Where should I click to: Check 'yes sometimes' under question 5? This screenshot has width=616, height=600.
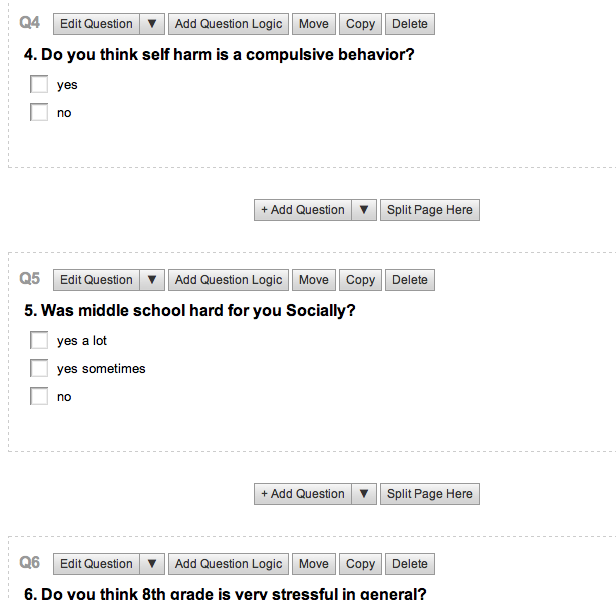[x=39, y=369]
